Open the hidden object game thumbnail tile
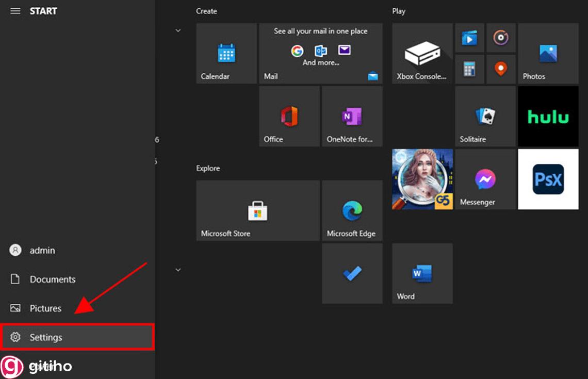Screen dimensions: 588x379 [x=422, y=179]
